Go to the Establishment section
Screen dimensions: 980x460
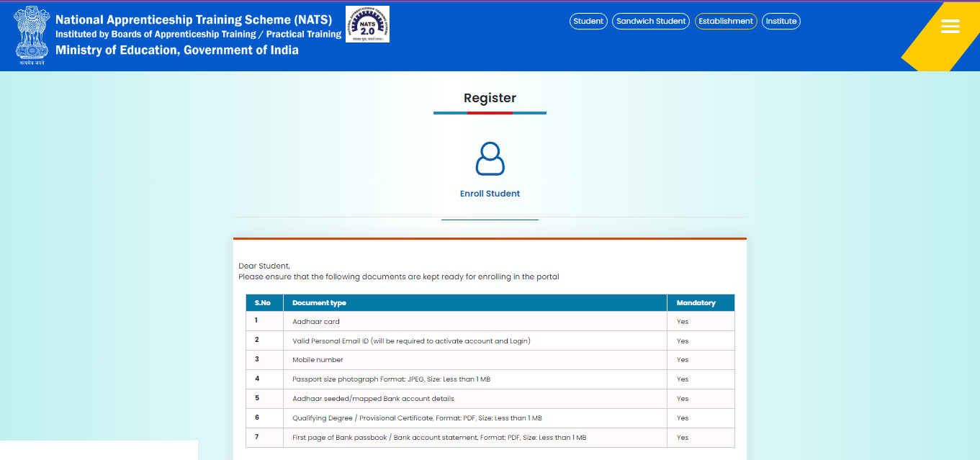point(725,22)
